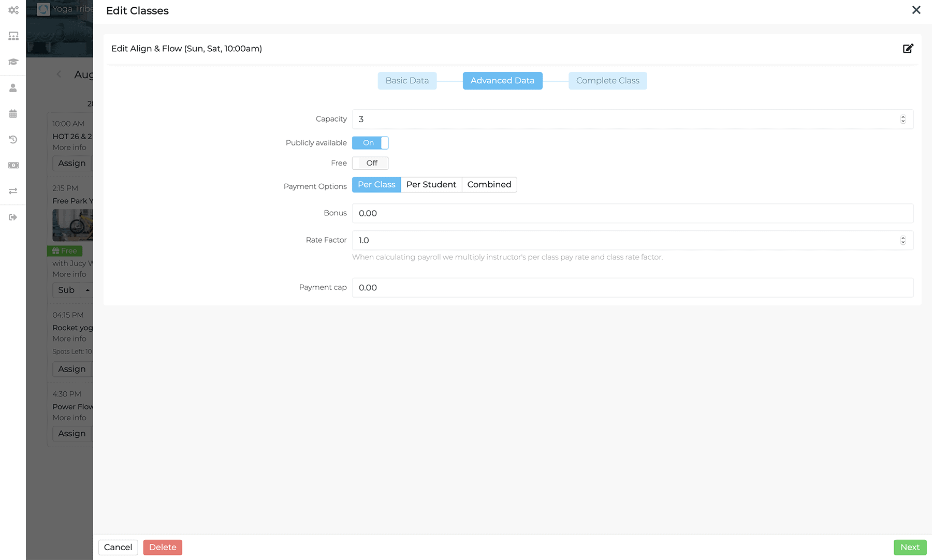This screenshot has height=560, width=932.
Task: Click Assign for the 10:00 AM HOT 26 class
Action: pos(72,164)
